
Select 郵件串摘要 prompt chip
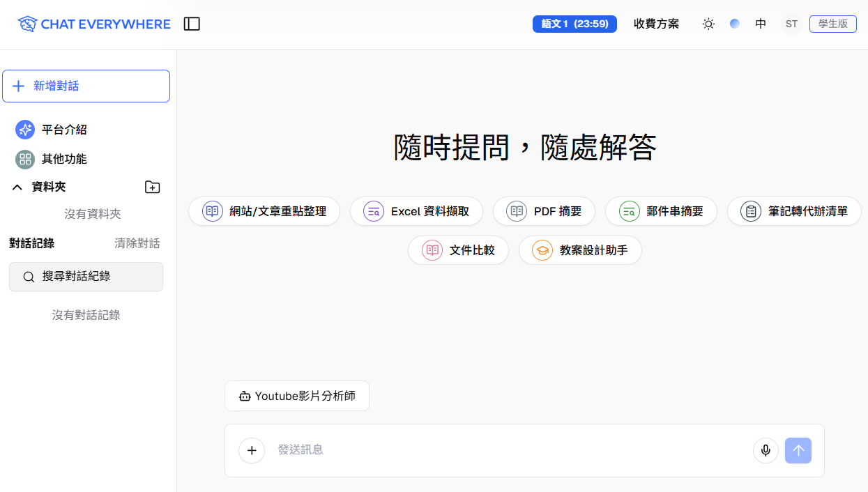pyautogui.click(x=661, y=211)
